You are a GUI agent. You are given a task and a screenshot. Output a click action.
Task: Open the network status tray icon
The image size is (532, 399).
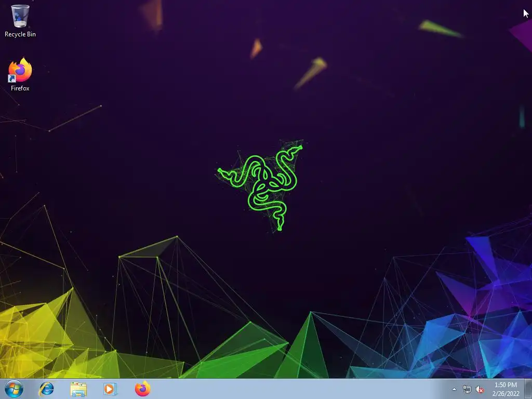click(467, 389)
